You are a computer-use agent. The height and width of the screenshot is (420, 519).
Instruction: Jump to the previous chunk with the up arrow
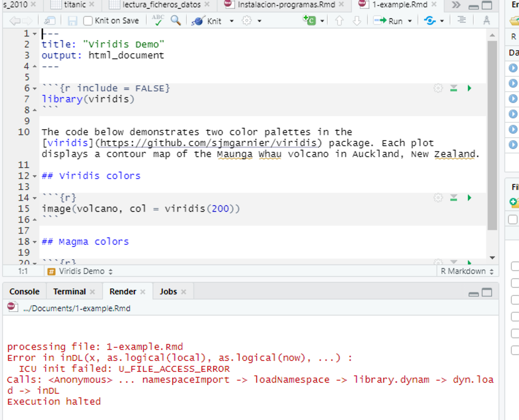click(339, 21)
